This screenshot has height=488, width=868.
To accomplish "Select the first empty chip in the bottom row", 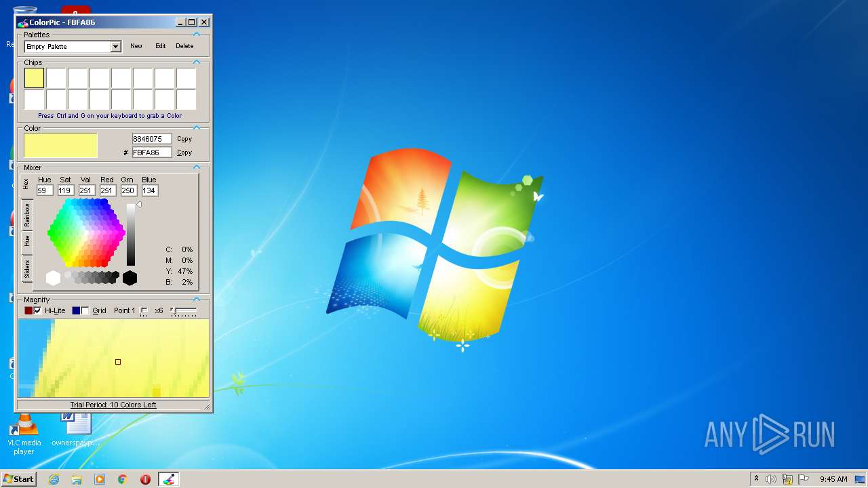I will click(x=34, y=100).
